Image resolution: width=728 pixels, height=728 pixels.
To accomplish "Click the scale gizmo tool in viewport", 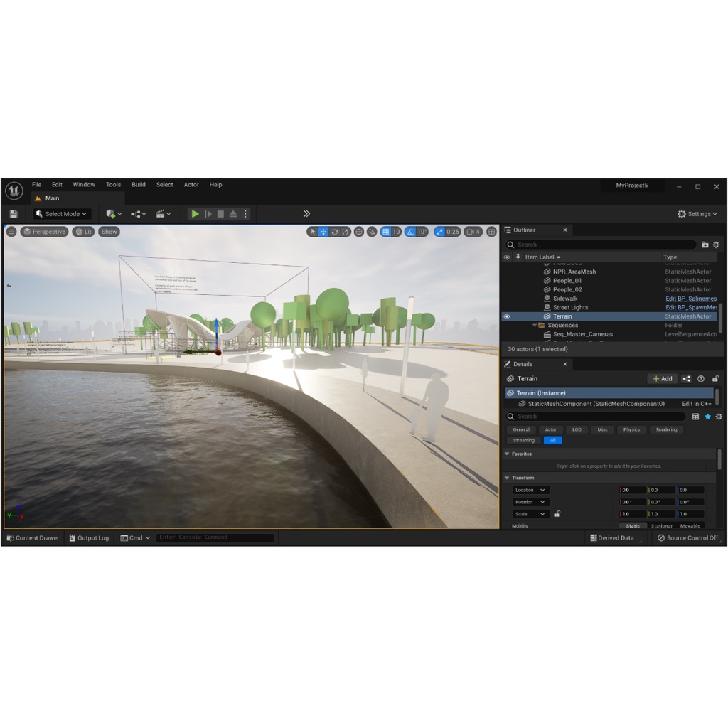I will [x=346, y=232].
